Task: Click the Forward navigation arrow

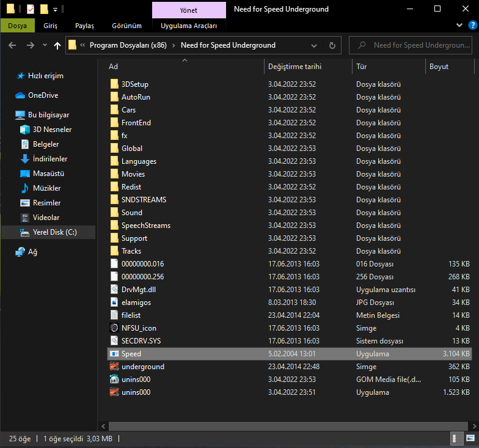Action: coord(31,45)
